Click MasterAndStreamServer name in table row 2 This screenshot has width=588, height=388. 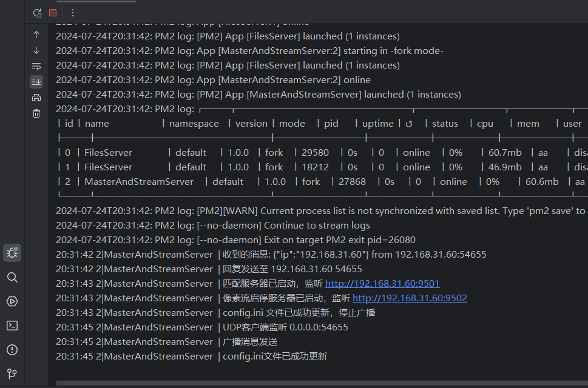click(139, 182)
